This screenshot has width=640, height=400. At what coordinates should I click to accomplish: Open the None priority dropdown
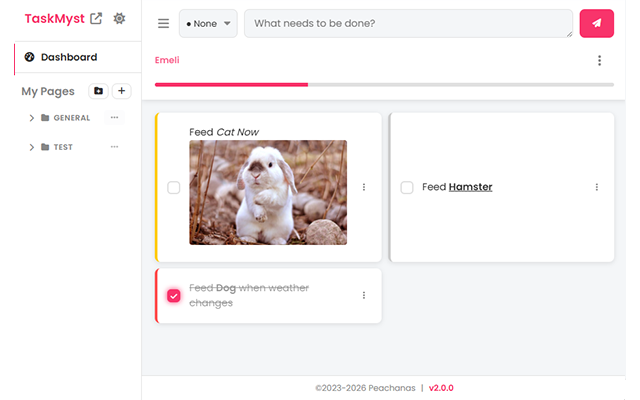tap(208, 23)
